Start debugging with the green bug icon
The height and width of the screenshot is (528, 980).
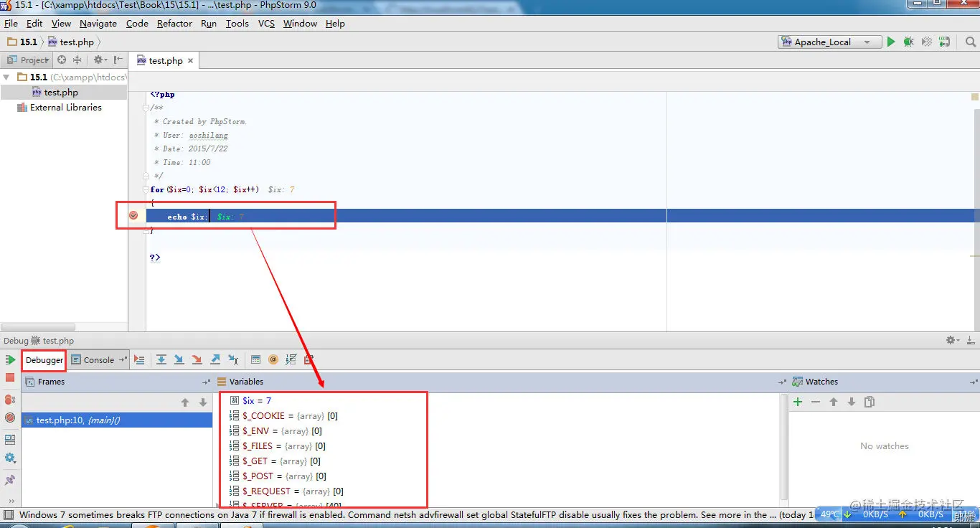(x=908, y=42)
